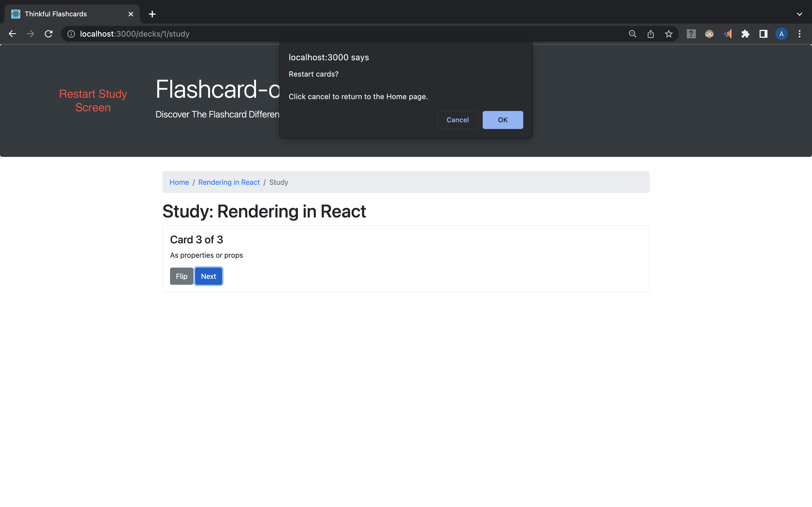Open the share page icon
Image resolution: width=812 pixels, height=507 pixels.
pyautogui.click(x=651, y=34)
